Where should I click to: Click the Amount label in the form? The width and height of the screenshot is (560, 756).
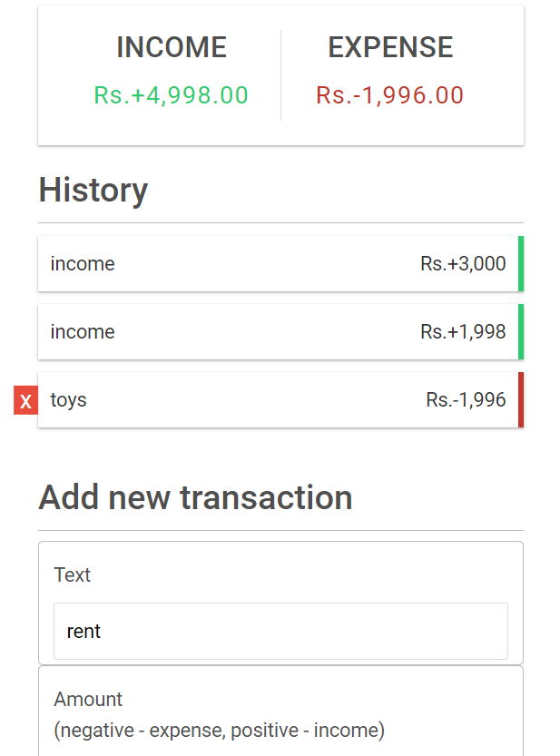[88, 699]
